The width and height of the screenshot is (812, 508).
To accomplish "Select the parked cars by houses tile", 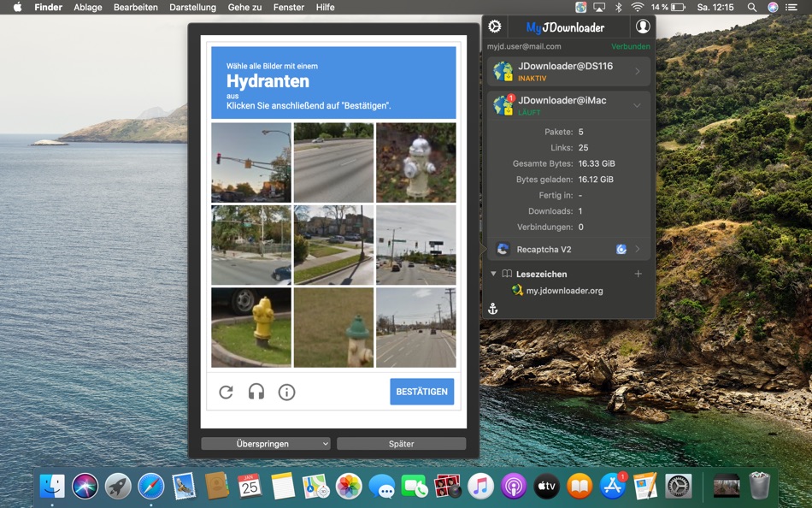I will click(333, 245).
